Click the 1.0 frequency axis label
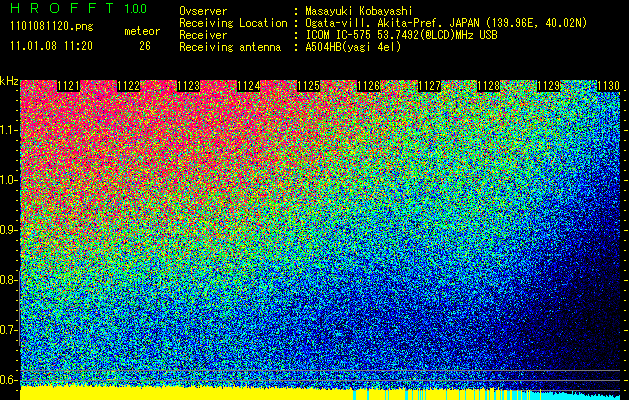This screenshot has height=400, width=629. pyautogui.click(x=9, y=180)
